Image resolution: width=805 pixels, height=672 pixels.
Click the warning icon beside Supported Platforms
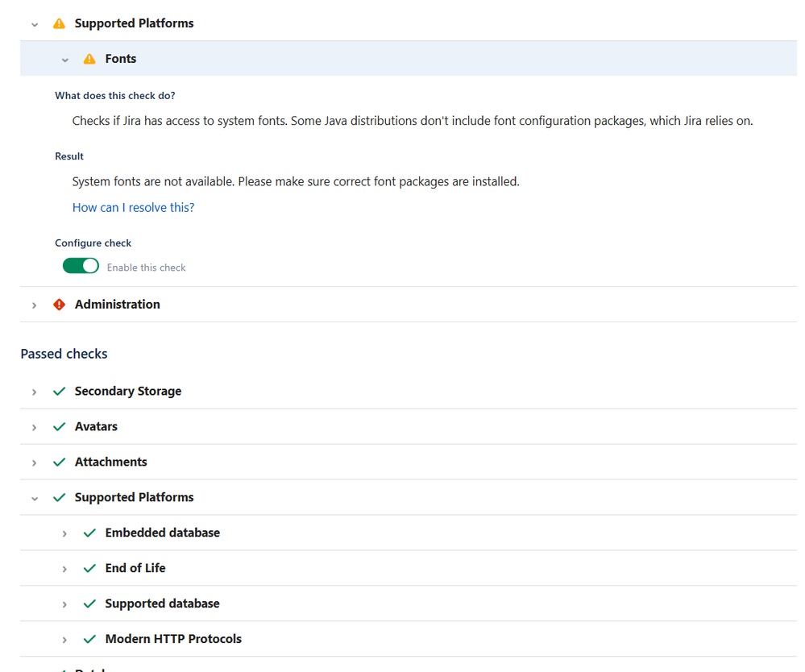coord(59,23)
